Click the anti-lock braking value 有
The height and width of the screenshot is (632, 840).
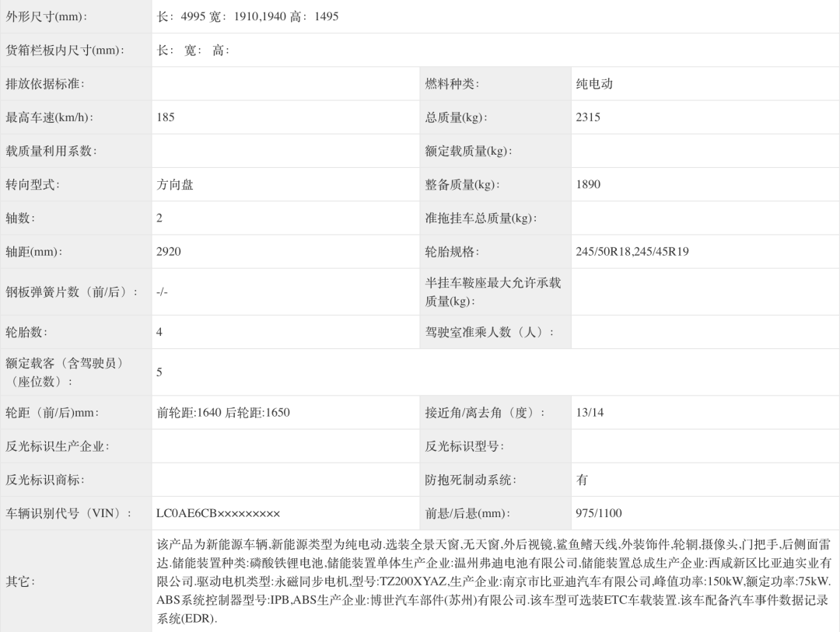[x=582, y=480]
